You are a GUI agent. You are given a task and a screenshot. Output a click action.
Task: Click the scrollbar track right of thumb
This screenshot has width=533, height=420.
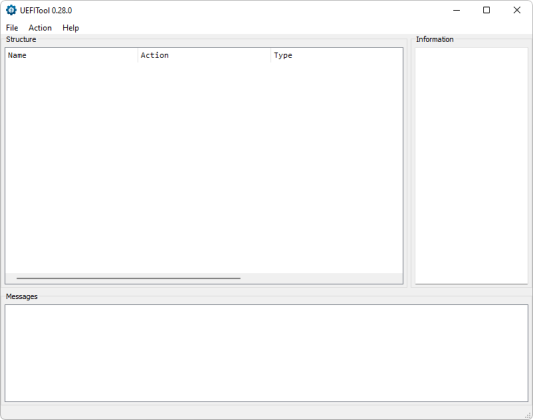click(x=322, y=278)
